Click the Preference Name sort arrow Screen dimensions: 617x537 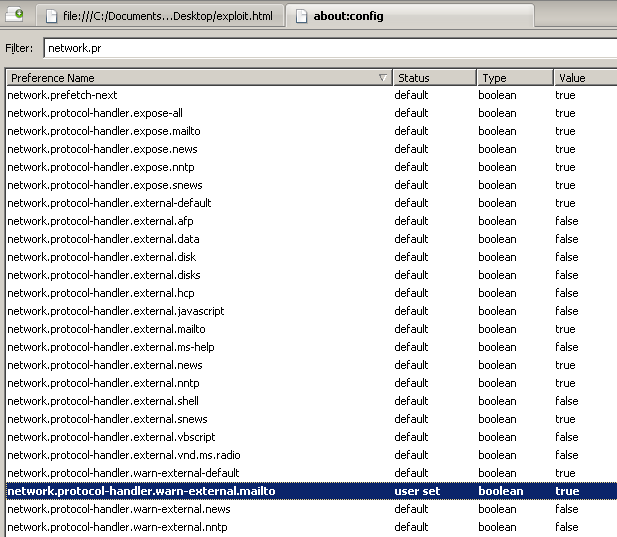pos(382,78)
